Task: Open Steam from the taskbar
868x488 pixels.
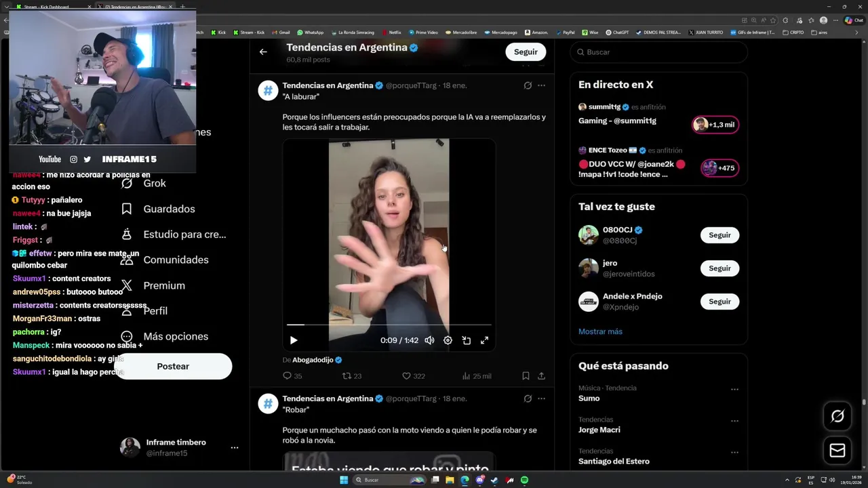Action: 494,480
